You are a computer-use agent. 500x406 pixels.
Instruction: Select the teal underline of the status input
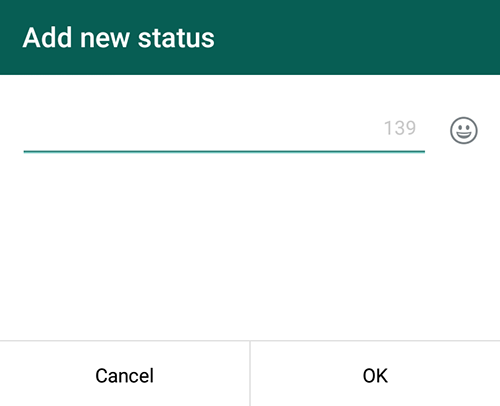[x=224, y=151]
